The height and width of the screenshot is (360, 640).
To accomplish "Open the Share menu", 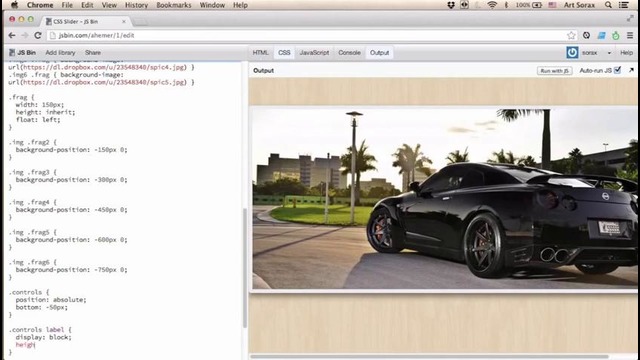I will pyautogui.click(x=93, y=53).
